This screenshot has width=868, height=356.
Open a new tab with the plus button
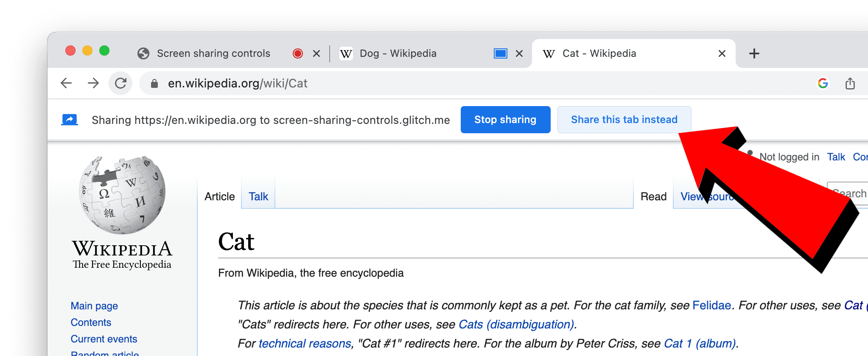(x=754, y=53)
